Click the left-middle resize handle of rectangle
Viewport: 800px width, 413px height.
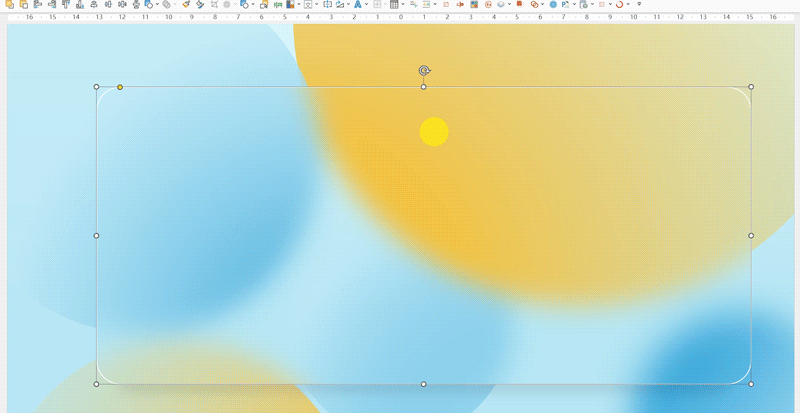[x=96, y=235]
